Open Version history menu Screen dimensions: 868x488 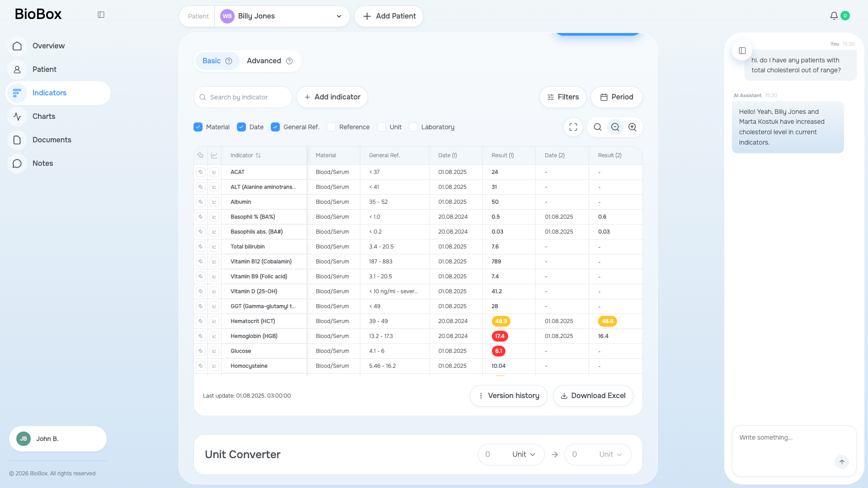pyautogui.click(x=509, y=396)
